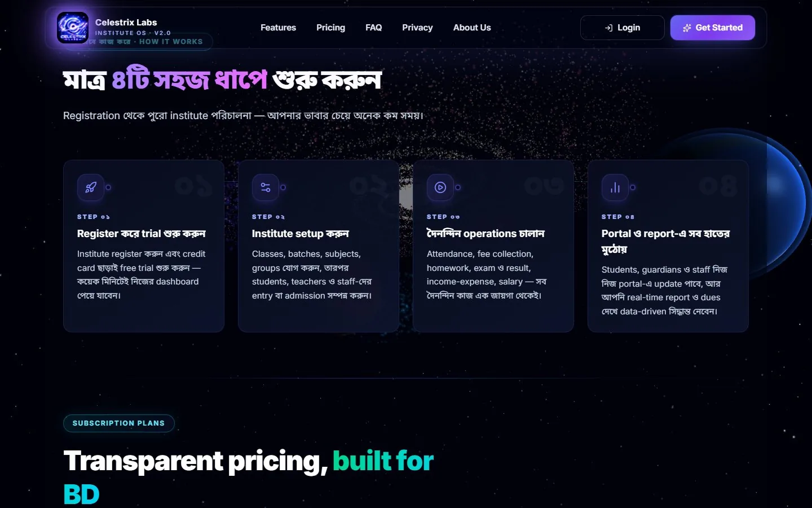Select the Register trial step card heading
The width and height of the screenshot is (812, 508).
pyautogui.click(x=142, y=234)
